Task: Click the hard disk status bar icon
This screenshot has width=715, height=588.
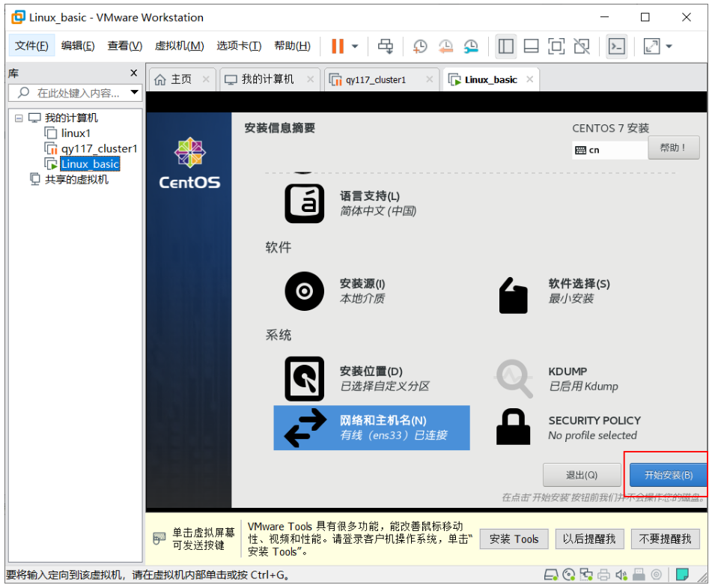Action: pos(551,575)
